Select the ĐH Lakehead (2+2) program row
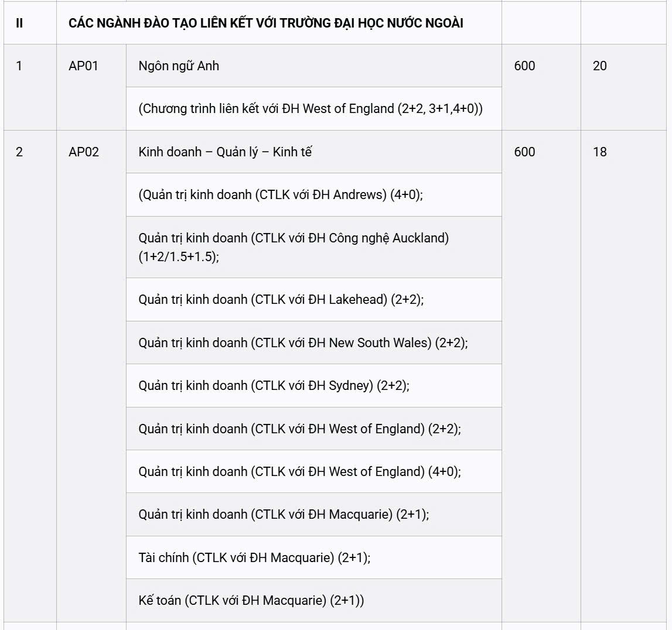This screenshot has width=672, height=630. pos(281,300)
